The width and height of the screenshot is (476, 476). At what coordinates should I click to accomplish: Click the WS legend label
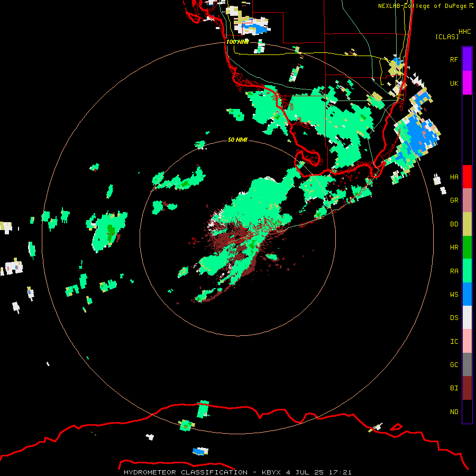(x=454, y=294)
